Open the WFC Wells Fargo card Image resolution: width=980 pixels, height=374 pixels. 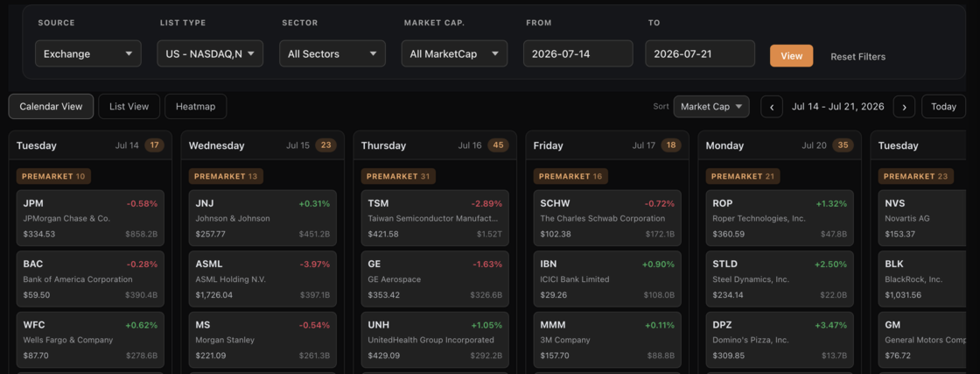point(91,340)
